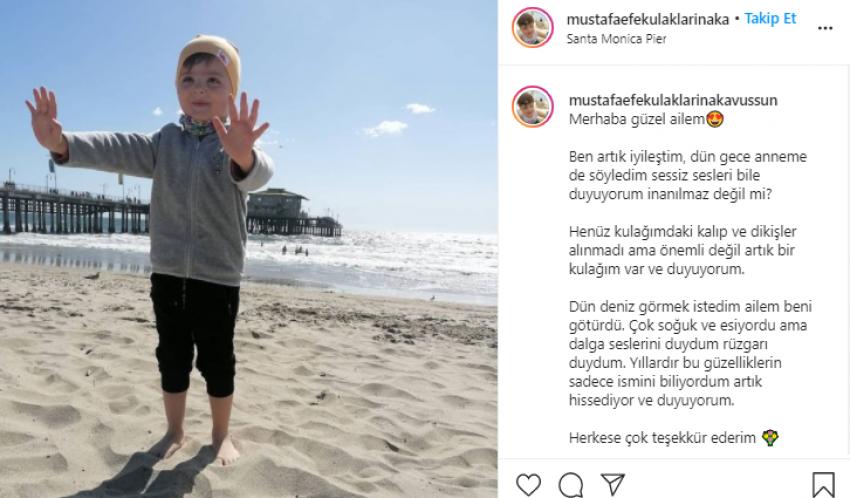This screenshot has width=850, height=498.
Task: Save the post with the bookmark icon
Action: [x=823, y=484]
